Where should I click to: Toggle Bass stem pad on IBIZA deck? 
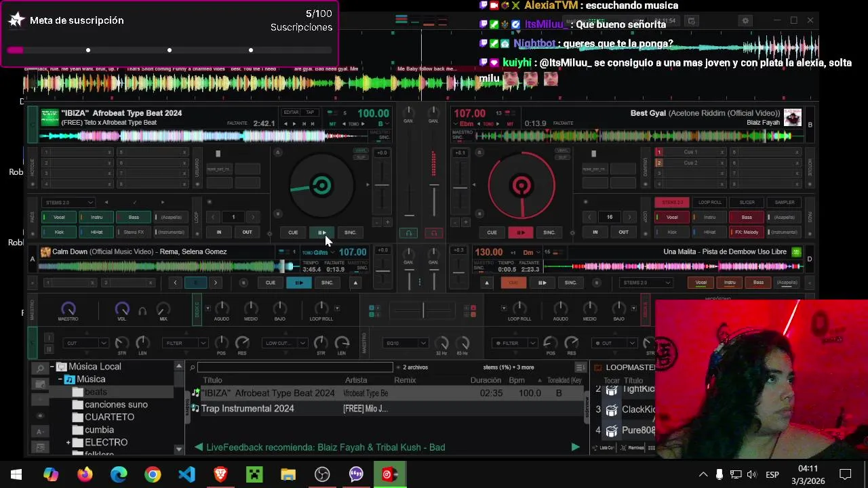[134, 218]
